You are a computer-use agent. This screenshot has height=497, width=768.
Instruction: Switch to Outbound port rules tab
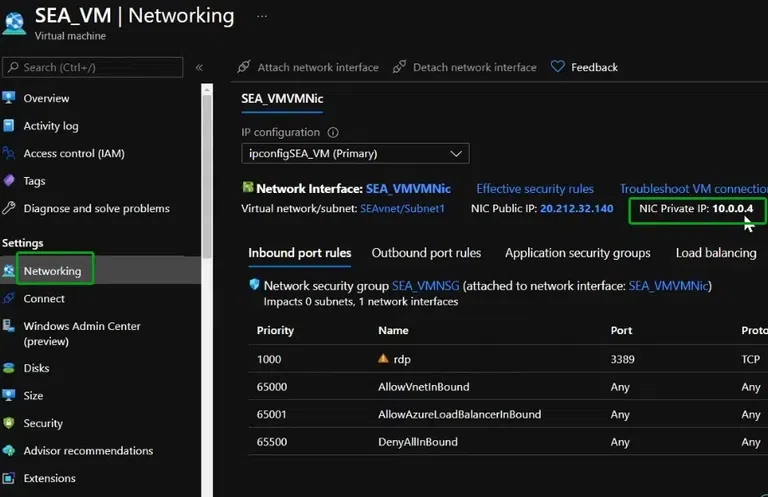pos(426,253)
